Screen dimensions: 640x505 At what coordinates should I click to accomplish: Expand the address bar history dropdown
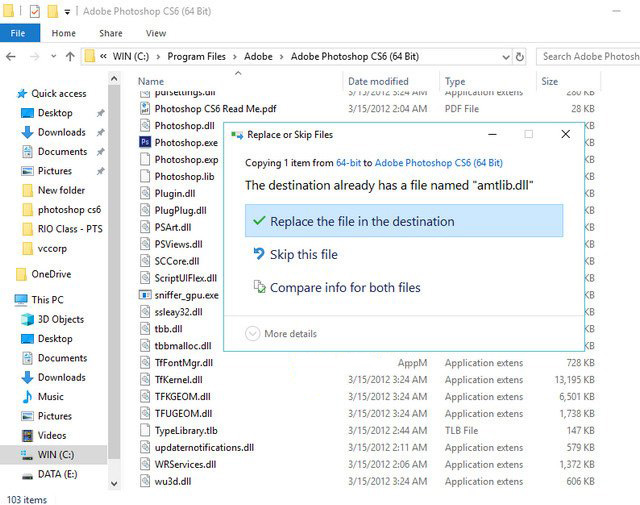(506, 57)
